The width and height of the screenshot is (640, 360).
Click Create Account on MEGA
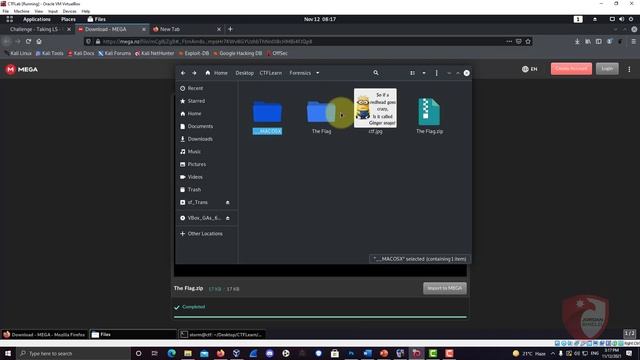571,69
